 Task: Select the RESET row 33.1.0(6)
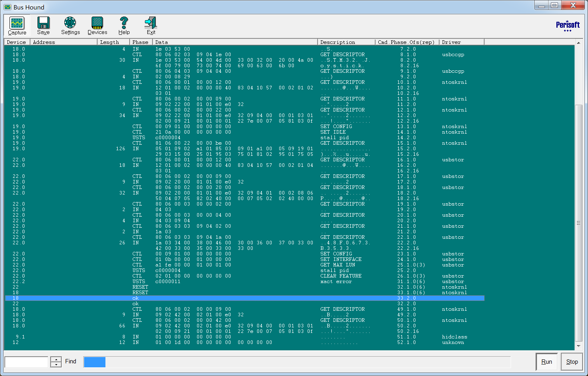244,293
